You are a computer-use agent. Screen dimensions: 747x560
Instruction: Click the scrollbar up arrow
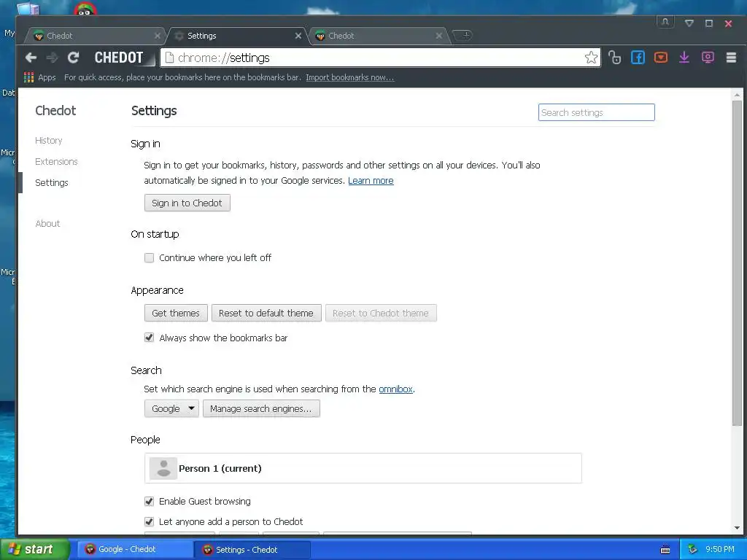[737, 96]
